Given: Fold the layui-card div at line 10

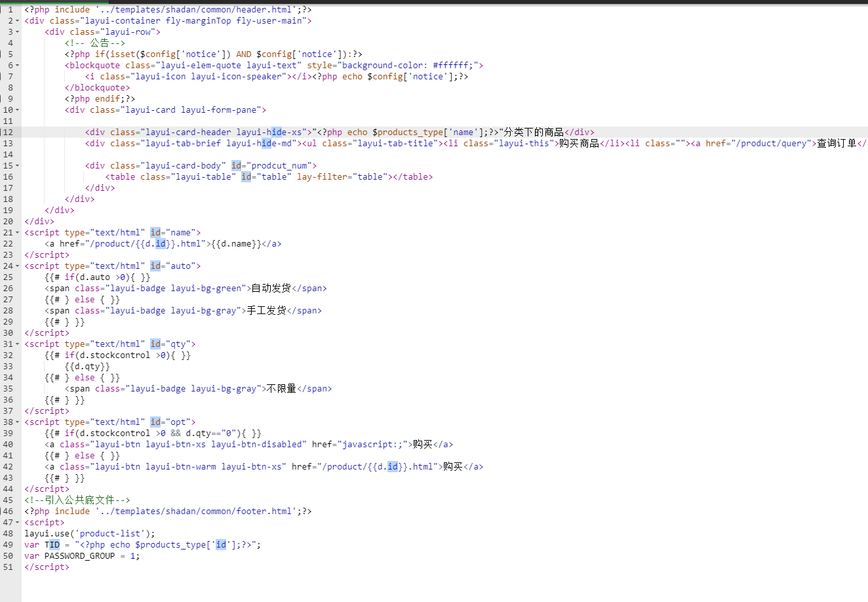Looking at the screenshot, I should 18,110.
